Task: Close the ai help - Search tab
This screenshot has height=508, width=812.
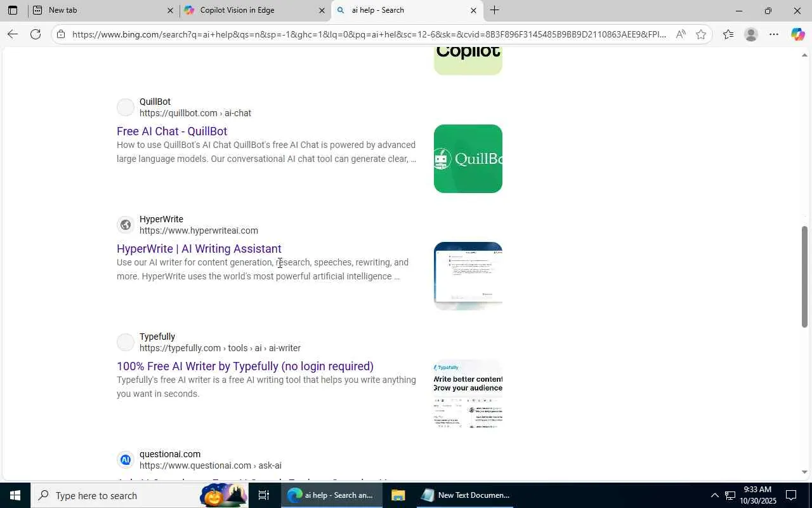Action: 473,10
